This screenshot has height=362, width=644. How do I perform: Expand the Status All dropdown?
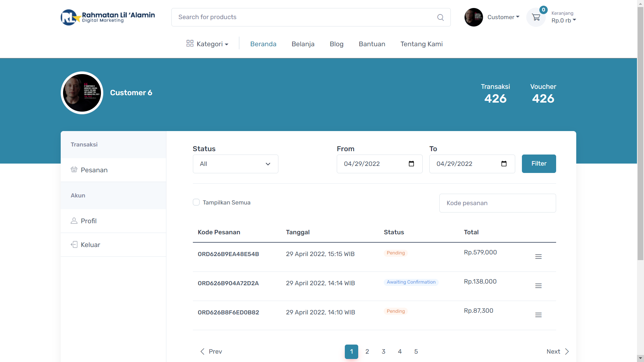(x=235, y=164)
